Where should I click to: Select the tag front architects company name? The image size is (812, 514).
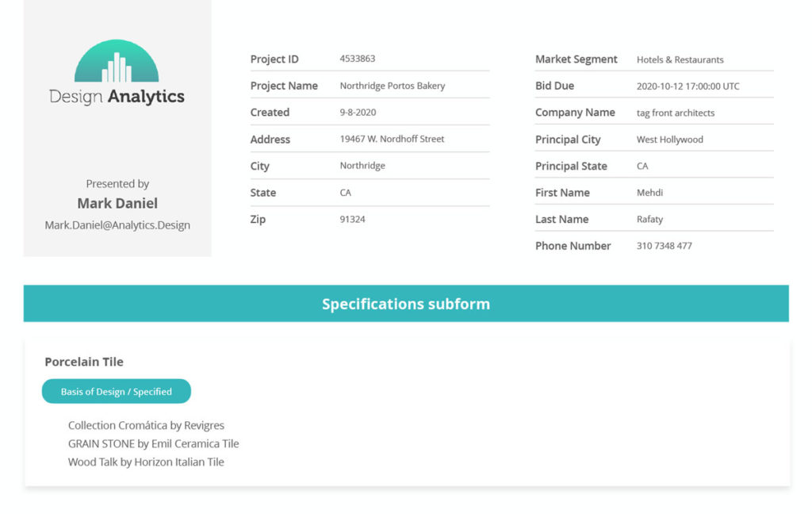(x=676, y=113)
